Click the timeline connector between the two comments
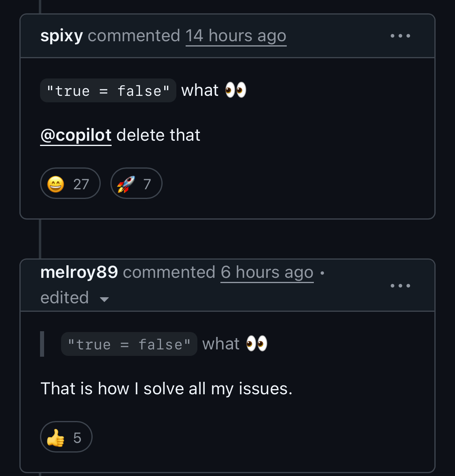Image resolution: width=455 pixels, height=476 pixels. [40, 239]
